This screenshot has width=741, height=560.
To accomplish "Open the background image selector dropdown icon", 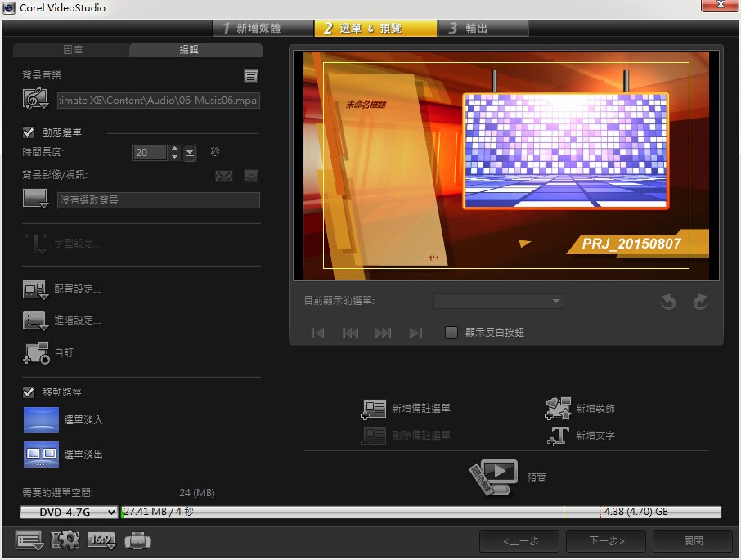I will click(35, 199).
